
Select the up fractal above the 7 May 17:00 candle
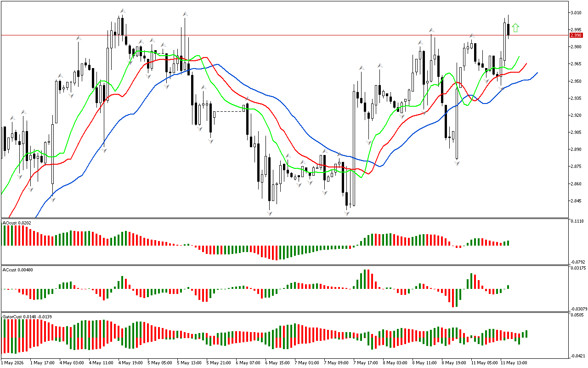coord(362,68)
